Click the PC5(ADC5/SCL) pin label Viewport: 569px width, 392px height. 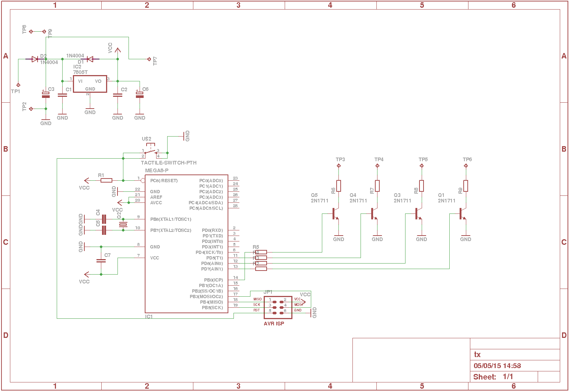tap(206, 208)
